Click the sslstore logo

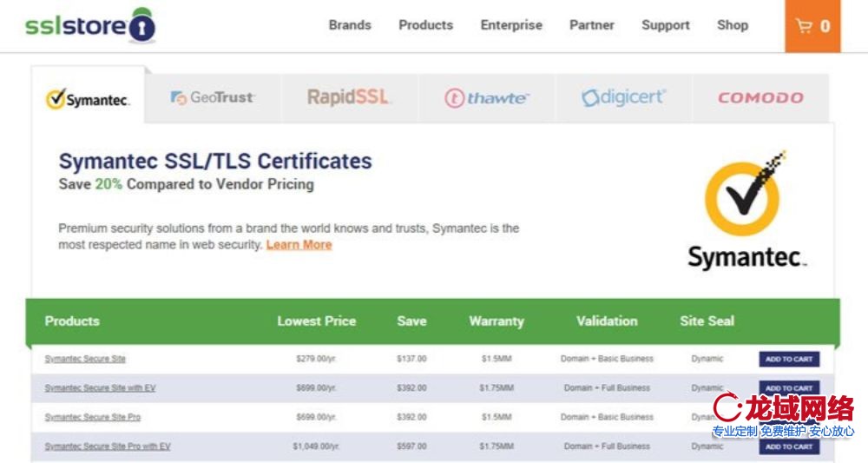click(90, 26)
